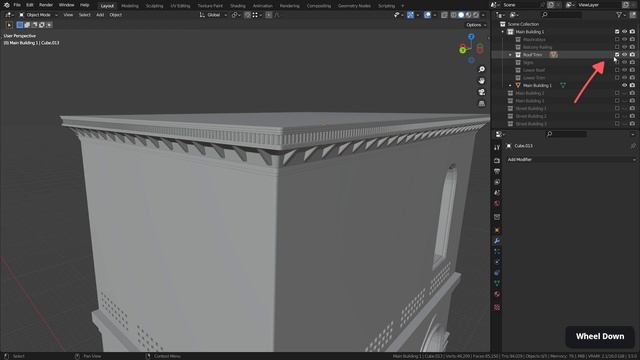Viewport: 640px width, 360px height.
Task: Toggle camera view icon in the viewport
Action: (x=482, y=92)
